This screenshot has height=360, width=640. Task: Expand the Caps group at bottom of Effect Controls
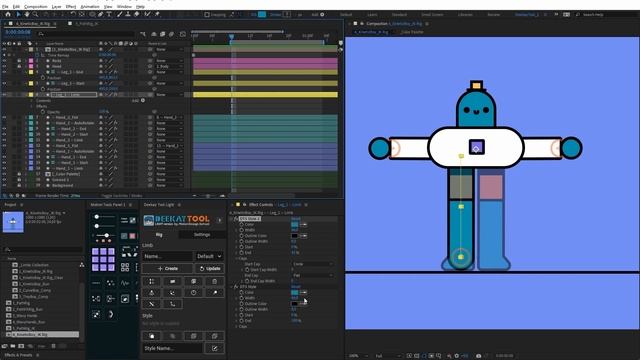tap(237, 327)
